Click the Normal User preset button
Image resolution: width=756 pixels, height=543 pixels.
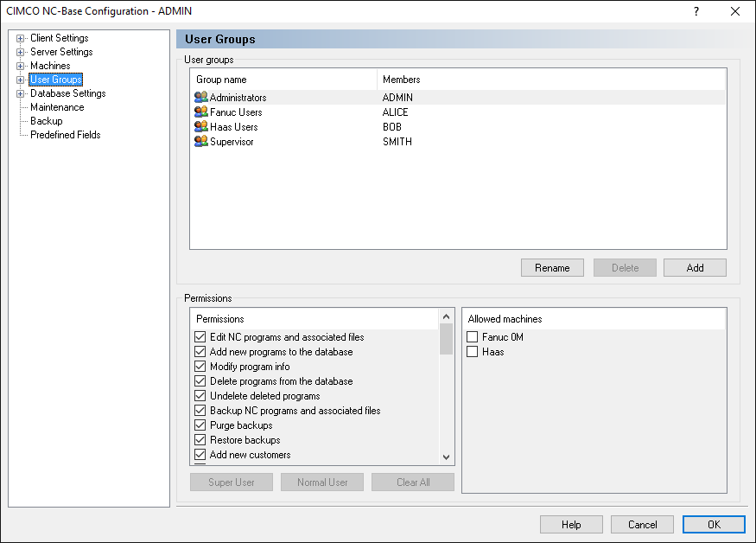[x=322, y=482]
